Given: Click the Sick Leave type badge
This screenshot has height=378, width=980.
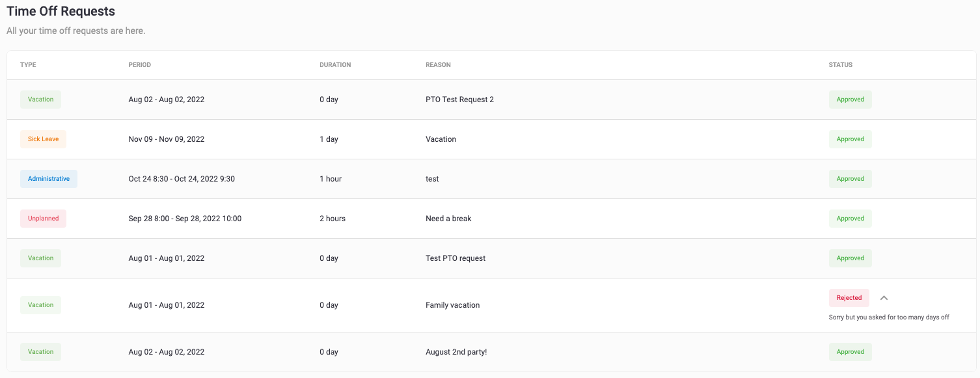Looking at the screenshot, I should [43, 139].
